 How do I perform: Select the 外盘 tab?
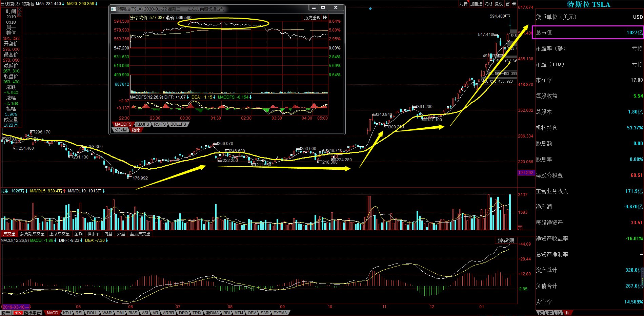pos(121,234)
